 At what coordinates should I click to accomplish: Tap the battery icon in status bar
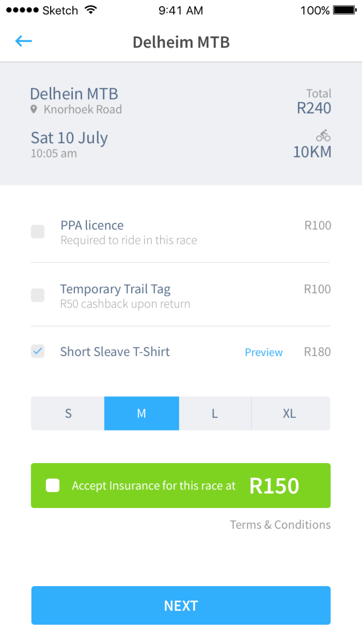[343, 10]
